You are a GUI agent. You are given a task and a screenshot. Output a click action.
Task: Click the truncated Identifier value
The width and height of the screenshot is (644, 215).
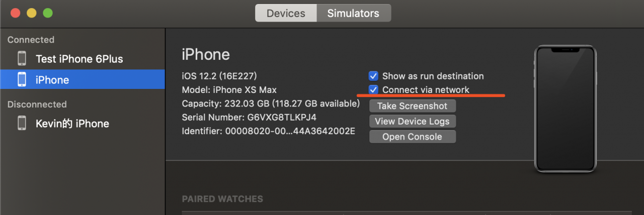290,131
